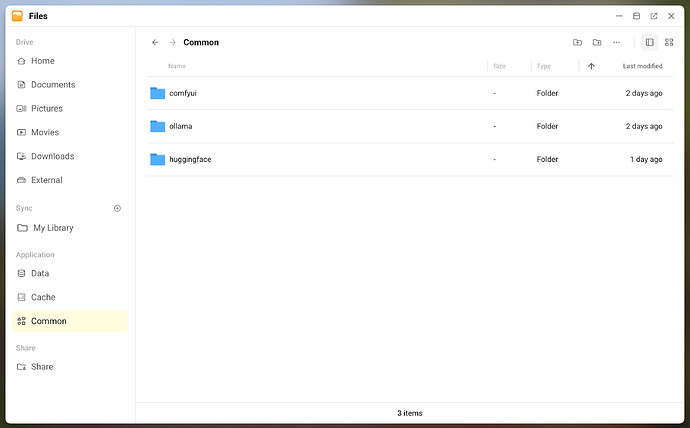This screenshot has width=690, height=428.
Task: Switch to list view layout
Action: coord(650,42)
